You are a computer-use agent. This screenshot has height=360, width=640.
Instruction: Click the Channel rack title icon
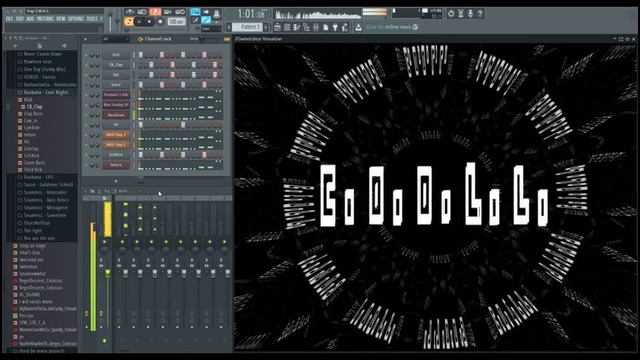(x=140, y=39)
